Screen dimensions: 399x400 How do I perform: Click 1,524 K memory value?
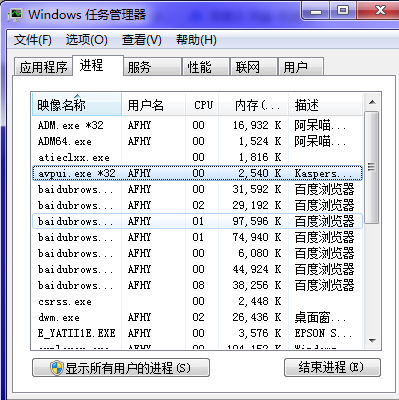(x=260, y=141)
